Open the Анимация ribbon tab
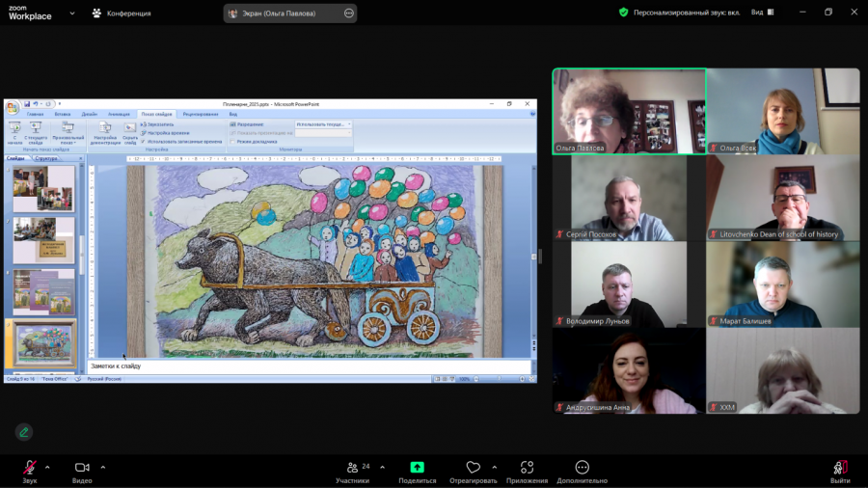The height and width of the screenshot is (488, 868). [x=119, y=114]
